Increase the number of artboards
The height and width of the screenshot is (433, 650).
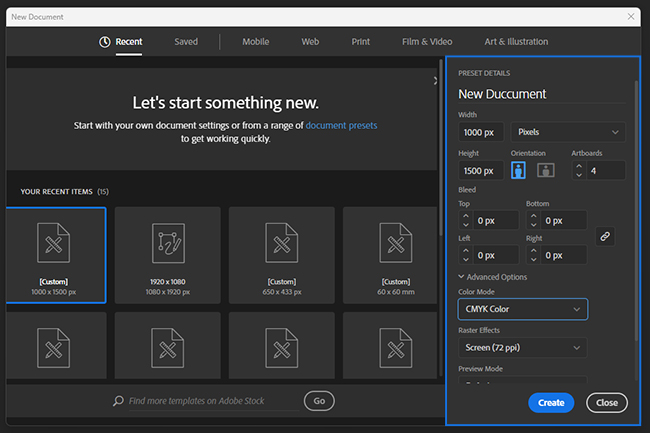(579, 166)
